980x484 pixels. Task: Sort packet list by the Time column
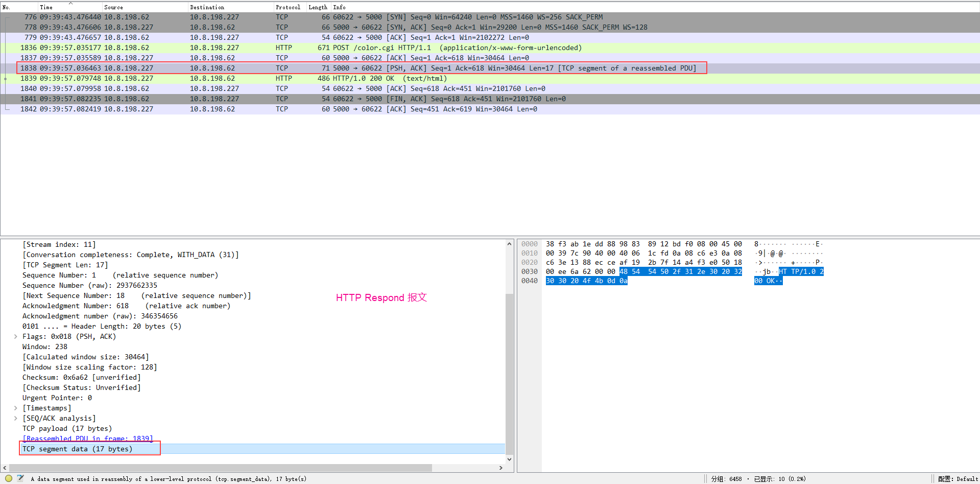[70, 7]
